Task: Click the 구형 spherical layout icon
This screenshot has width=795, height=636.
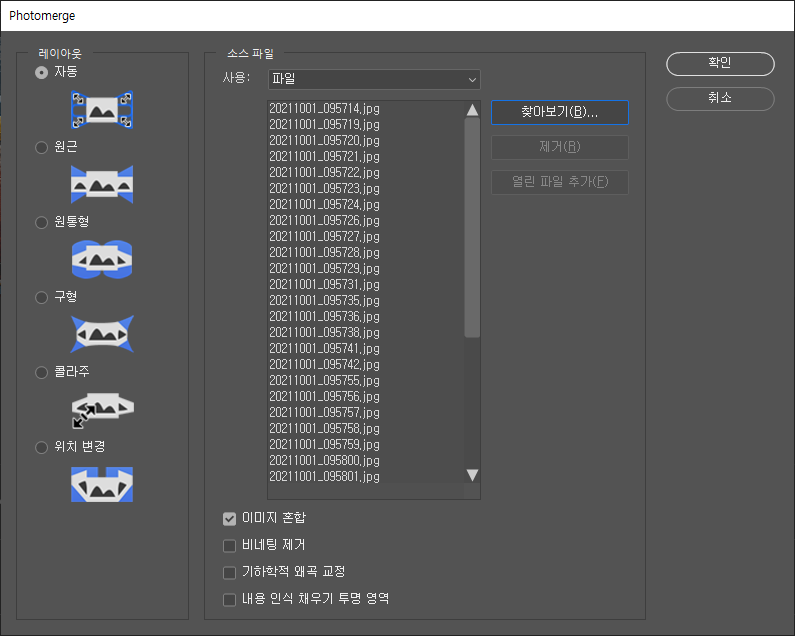Action: [102, 334]
